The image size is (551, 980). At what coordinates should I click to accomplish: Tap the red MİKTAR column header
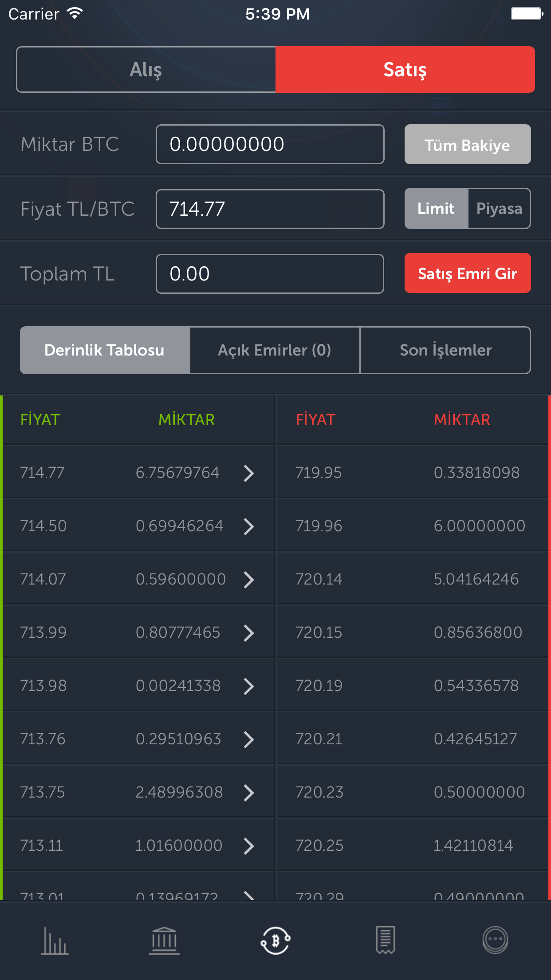click(x=462, y=419)
